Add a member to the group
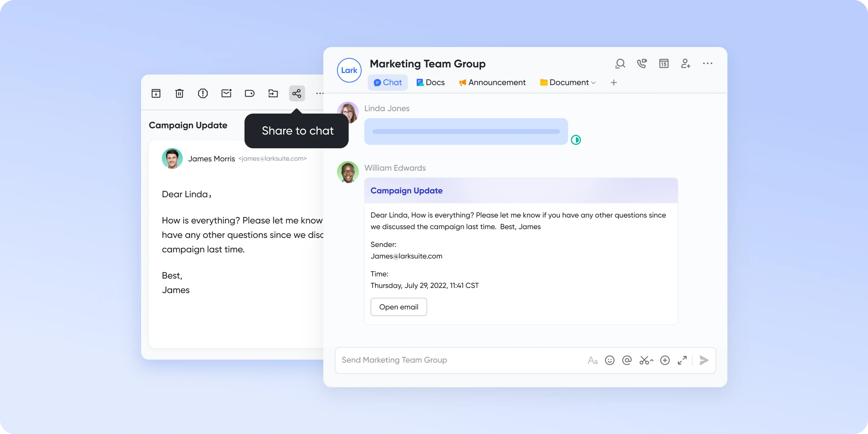The width and height of the screenshot is (868, 434). 686,64
